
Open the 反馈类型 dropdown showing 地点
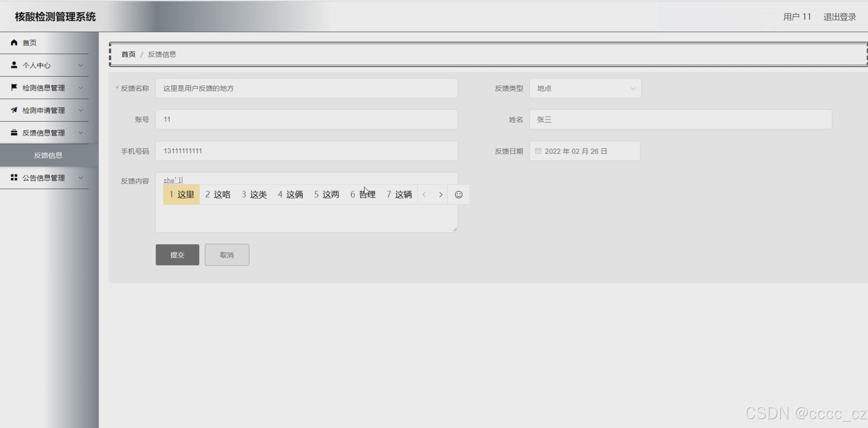coord(585,88)
